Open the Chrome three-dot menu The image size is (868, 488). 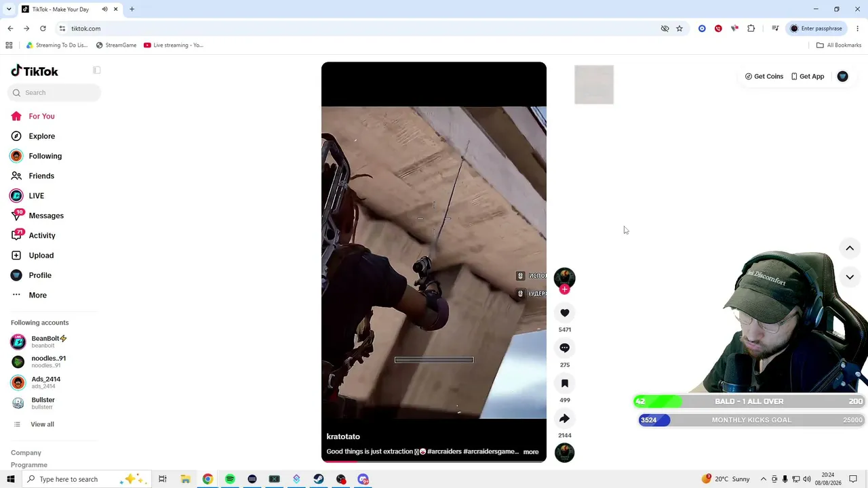click(x=858, y=28)
